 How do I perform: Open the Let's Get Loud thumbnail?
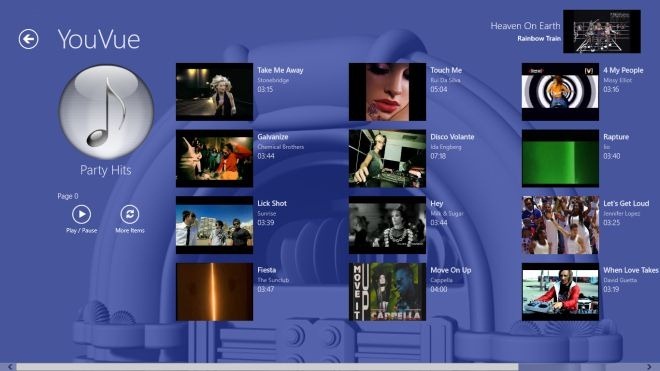point(560,225)
